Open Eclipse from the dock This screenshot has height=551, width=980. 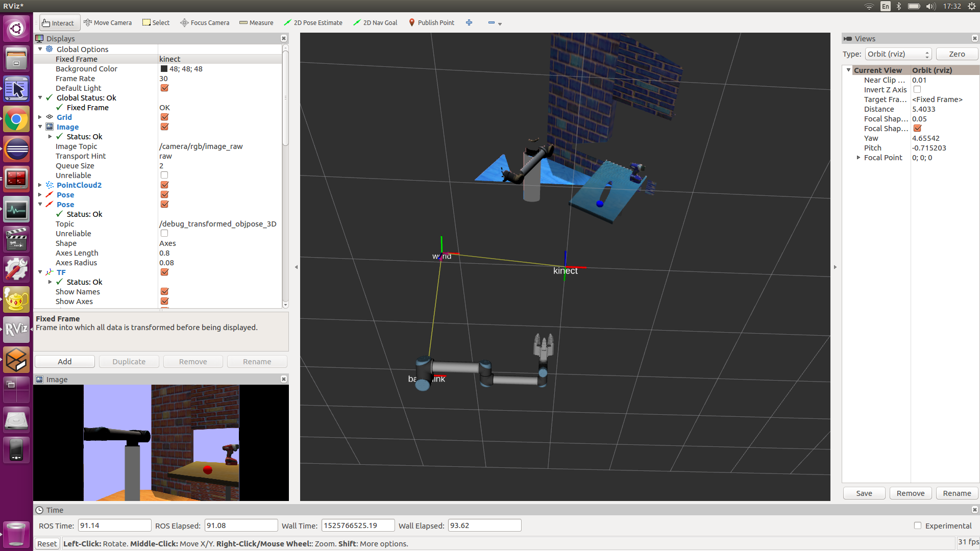(16, 150)
